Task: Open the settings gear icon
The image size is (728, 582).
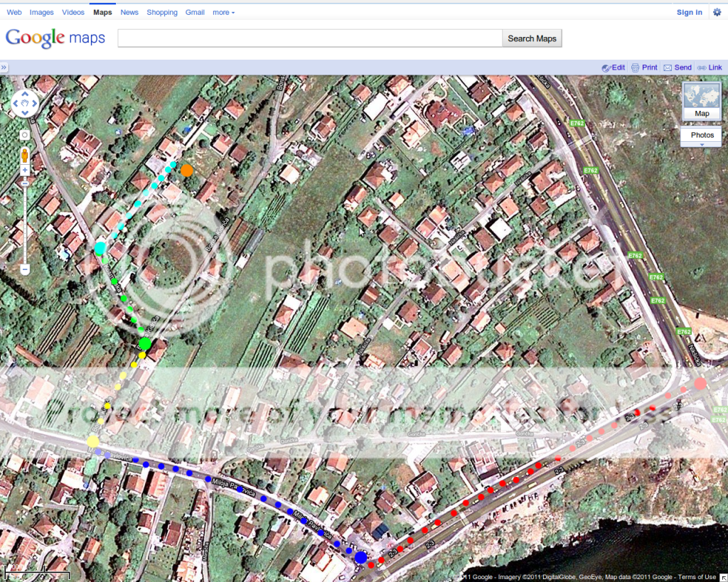Action: tap(716, 12)
